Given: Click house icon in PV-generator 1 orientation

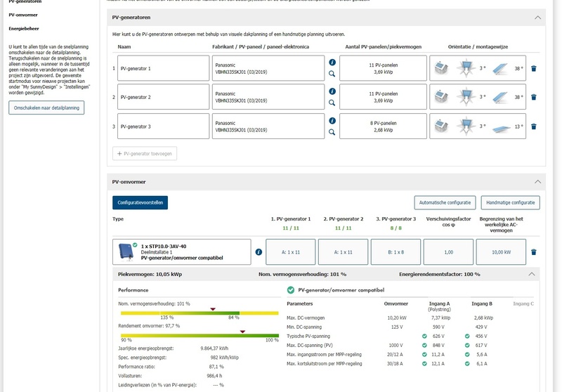Looking at the screenshot, I should click(x=441, y=68).
